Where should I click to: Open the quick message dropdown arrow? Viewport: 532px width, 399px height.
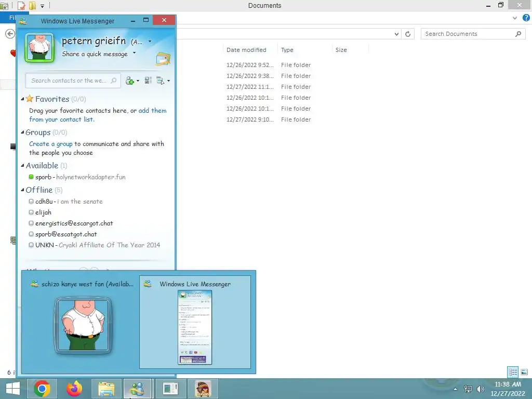coord(135,53)
